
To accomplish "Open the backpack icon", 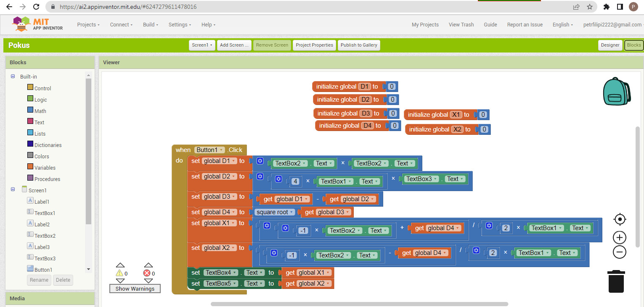I will (616, 91).
